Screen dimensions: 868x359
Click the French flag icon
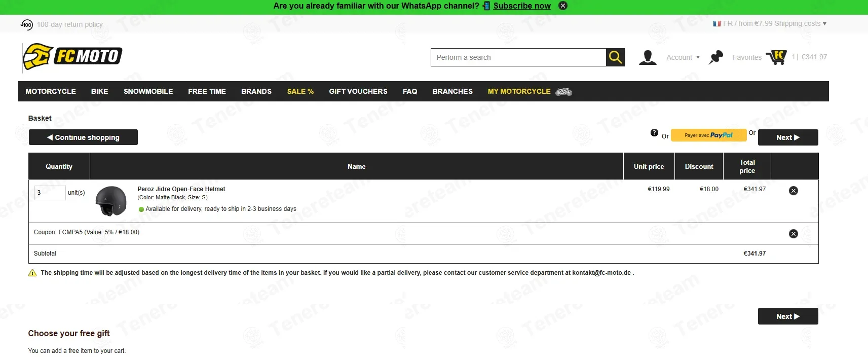[717, 23]
